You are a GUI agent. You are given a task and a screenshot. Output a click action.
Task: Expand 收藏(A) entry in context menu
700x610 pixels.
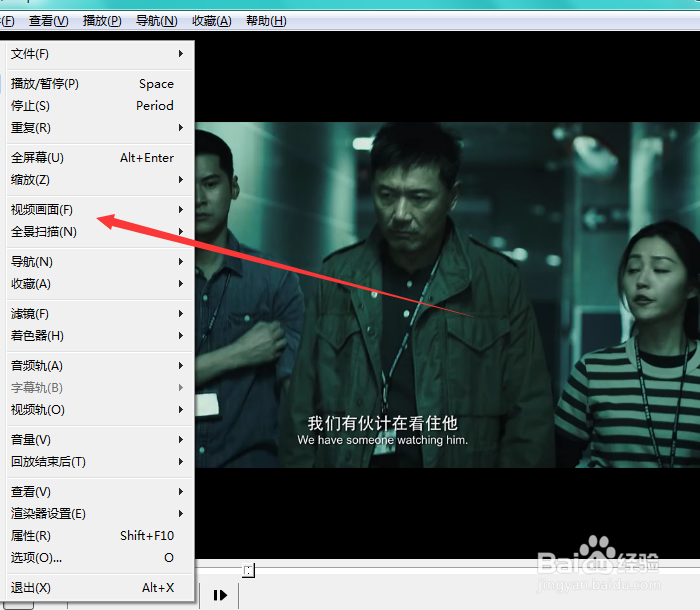[100, 284]
